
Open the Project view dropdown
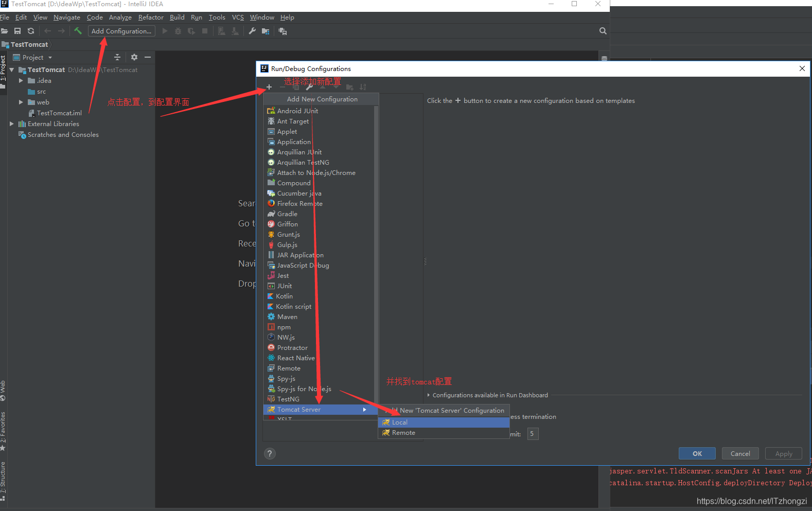pyautogui.click(x=32, y=57)
